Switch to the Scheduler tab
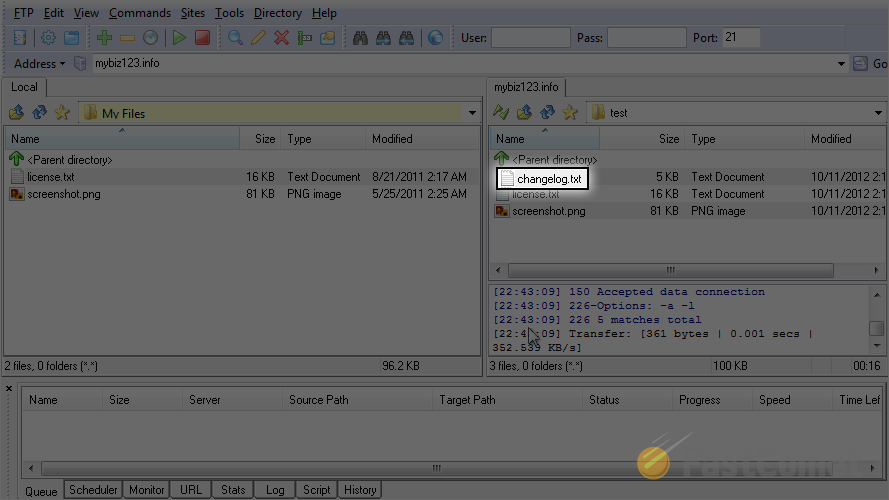889x500 pixels. 93,490
